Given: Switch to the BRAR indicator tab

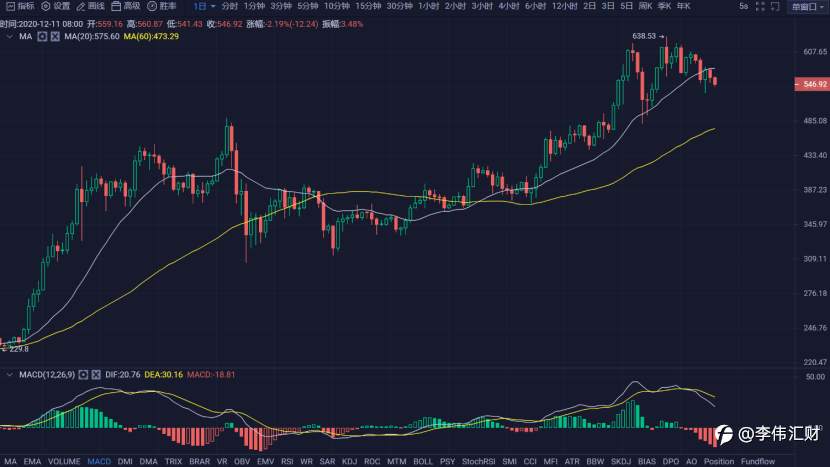Looking at the screenshot, I should [x=200, y=461].
